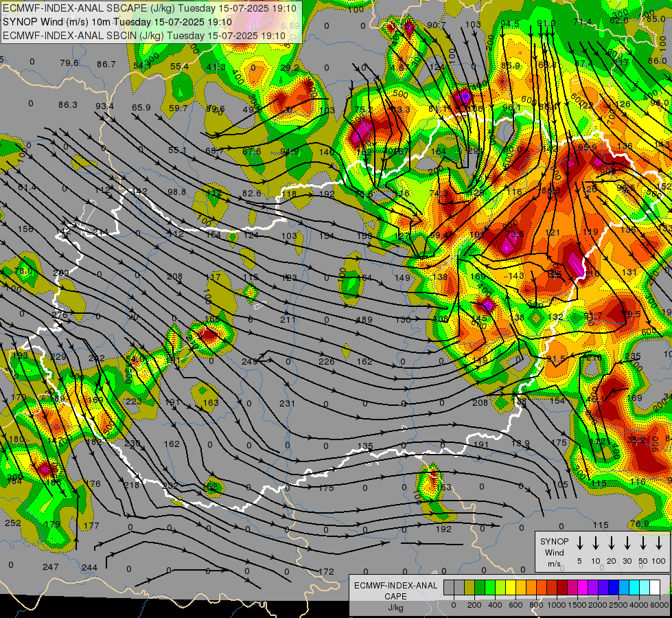The image size is (672, 618).
Task: Select the ECMWF-INDEX-ANAL SBCIN title line
Action: click(144, 36)
